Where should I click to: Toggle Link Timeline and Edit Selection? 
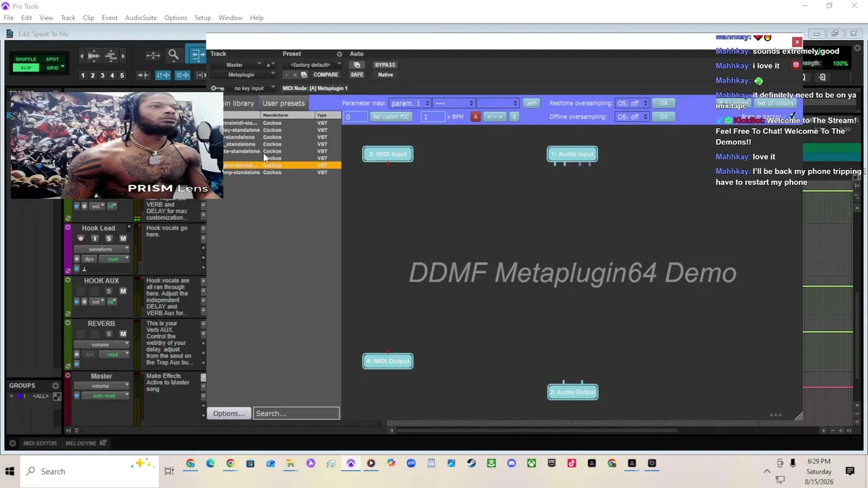pyautogui.click(x=163, y=75)
